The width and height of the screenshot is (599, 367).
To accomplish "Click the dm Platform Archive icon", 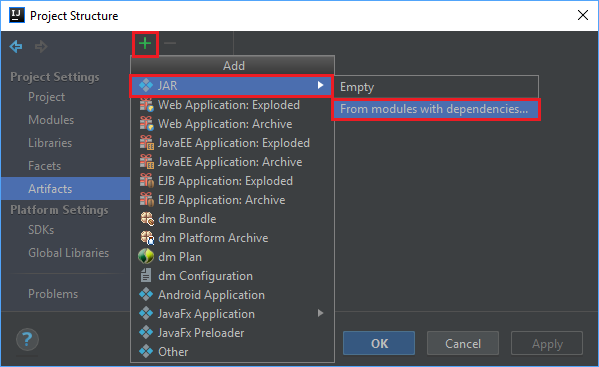I will [x=147, y=238].
